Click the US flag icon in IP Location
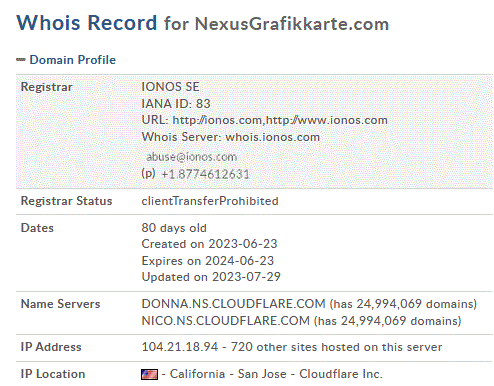Viewport: 494px width, 386px height. pos(149,374)
